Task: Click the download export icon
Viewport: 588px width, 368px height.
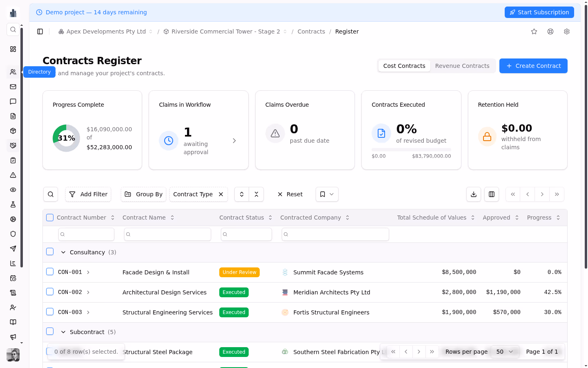Action: [x=474, y=194]
